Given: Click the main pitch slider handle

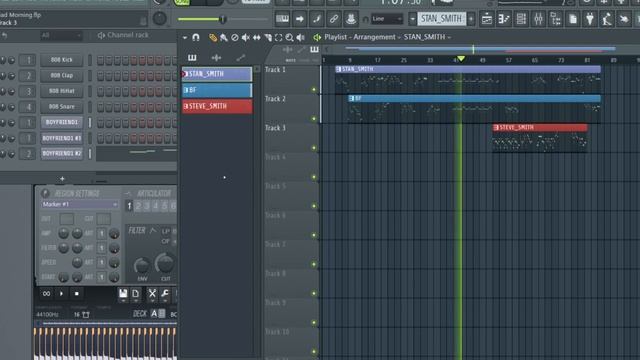Looking at the screenshot, I should (x=223, y=19).
